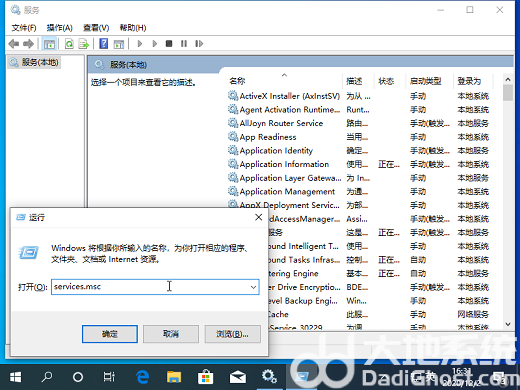Open Microsoft Store on the taskbar
Image resolution: width=520 pixels, height=390 pixels.
point(205,377)
